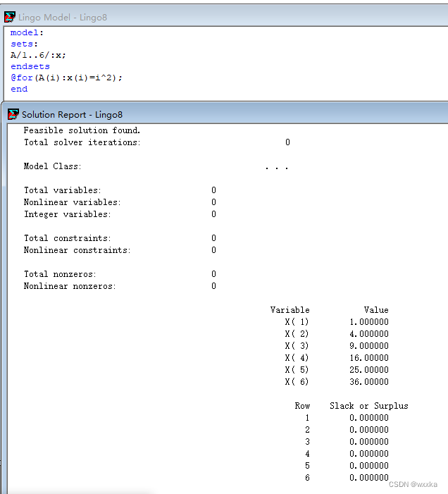This screenshot has height=494, width=448.
Task: Select the 'Model Class:' line
Action: pos(156,166)
